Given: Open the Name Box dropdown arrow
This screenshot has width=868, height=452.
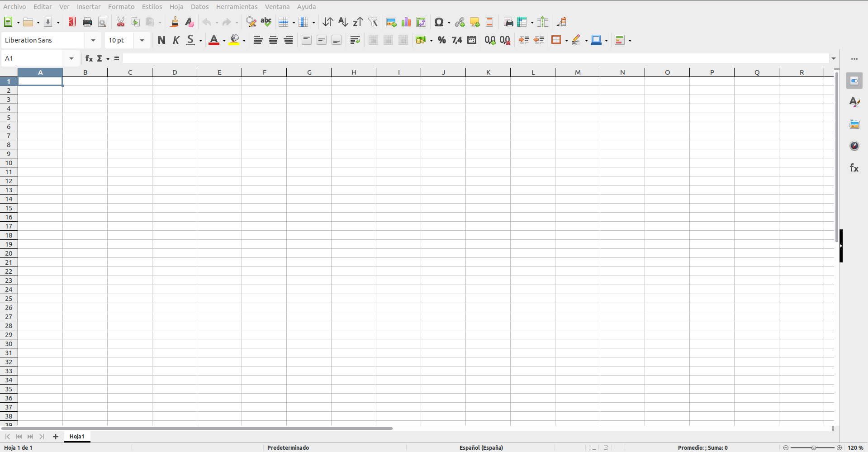Looking at the screenshot, I should 71,58.
